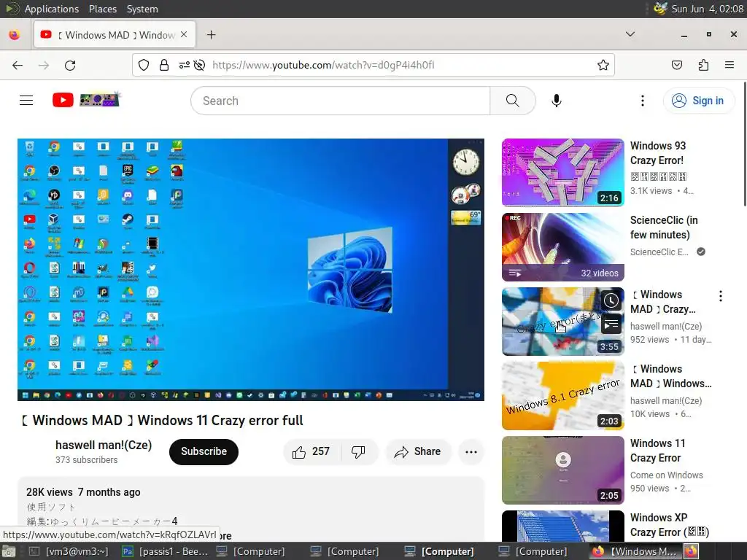Viewport: 747px width, 560px height.
Task: Open the Windows 11 Crazy Error 2:05 thumbnail
Action: click(x=562, y=470)
